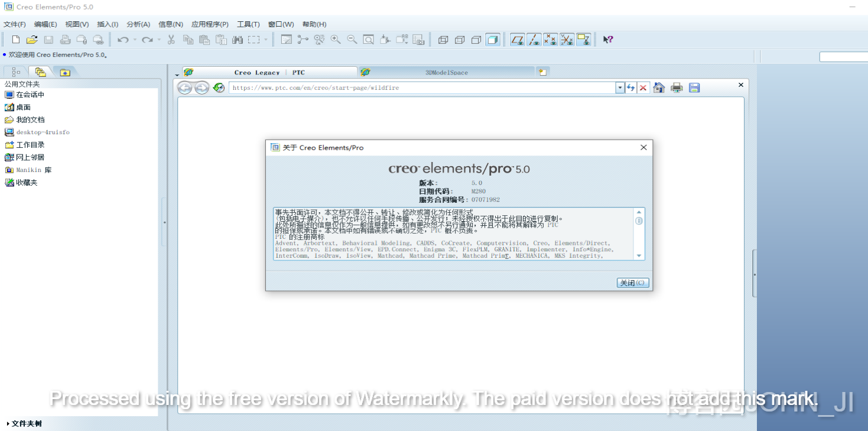Open the 文件(F) menu
The width and height of the screenshot is (868, 431).
pos(15,24)
